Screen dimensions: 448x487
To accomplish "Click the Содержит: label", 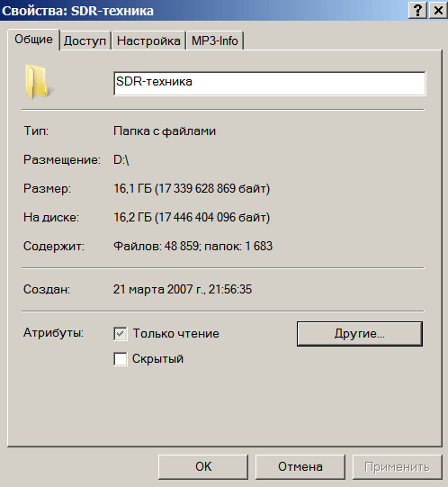I will (54, 247).
